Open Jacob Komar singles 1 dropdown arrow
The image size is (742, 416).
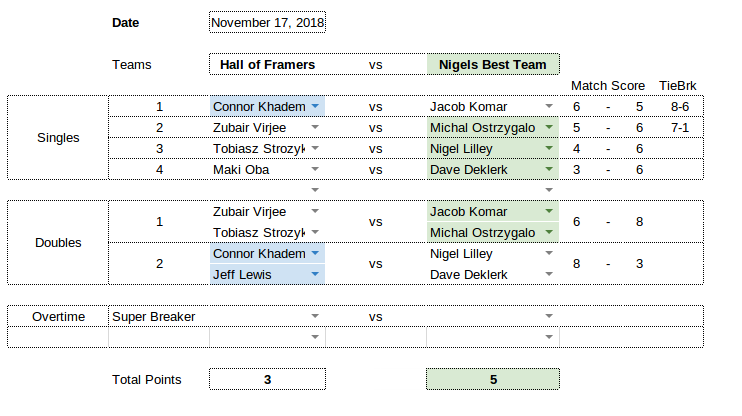(x=549, y=106)
